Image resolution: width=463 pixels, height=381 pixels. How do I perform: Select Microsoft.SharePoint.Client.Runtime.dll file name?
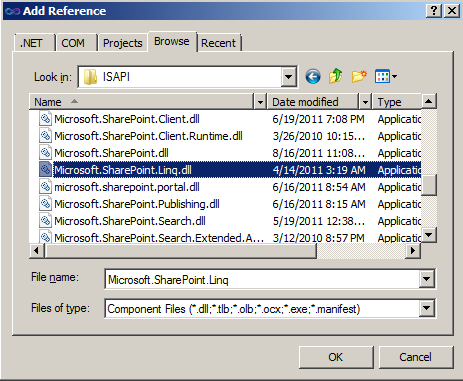148,136
